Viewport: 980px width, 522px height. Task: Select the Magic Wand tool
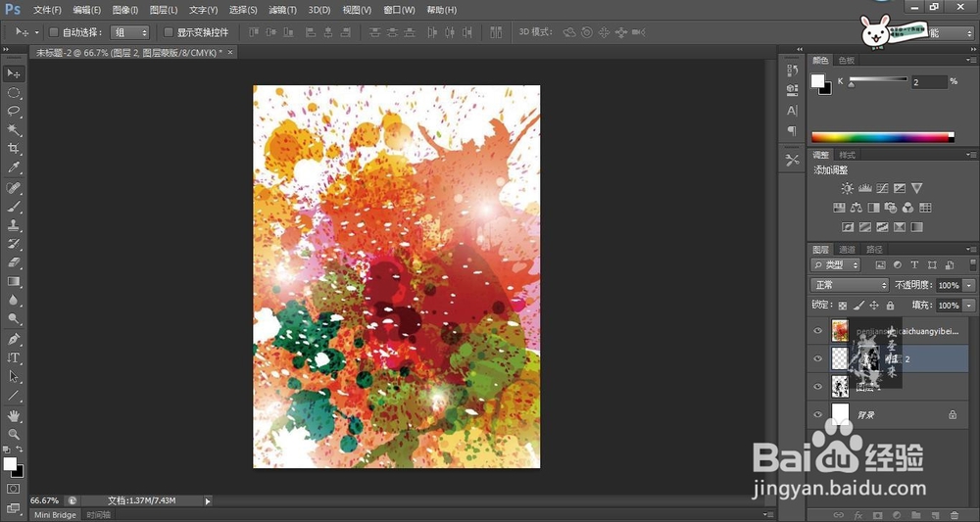[x=14, y=130]
